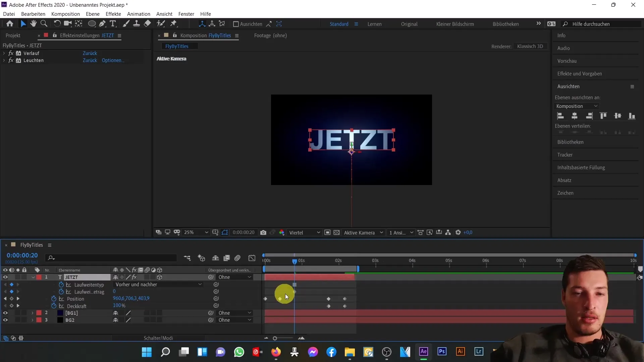Viewport: 644px width, 362px height.
Task: Open the Aktive Kamera view dropdown
Action: coord(363,233)
